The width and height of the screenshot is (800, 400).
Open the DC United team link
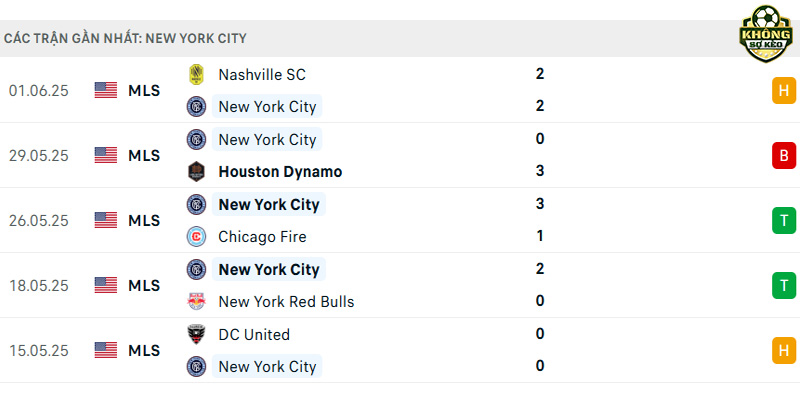[254, 334]
